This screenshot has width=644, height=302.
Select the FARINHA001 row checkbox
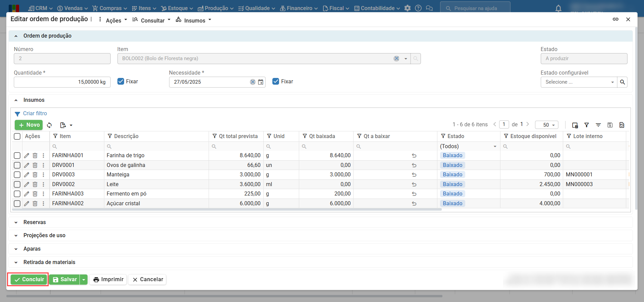coord(17,156)
